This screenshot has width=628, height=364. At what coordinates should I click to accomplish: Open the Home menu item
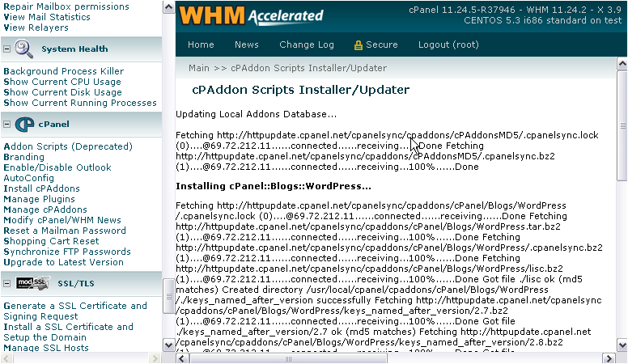[x=201, y=44]
